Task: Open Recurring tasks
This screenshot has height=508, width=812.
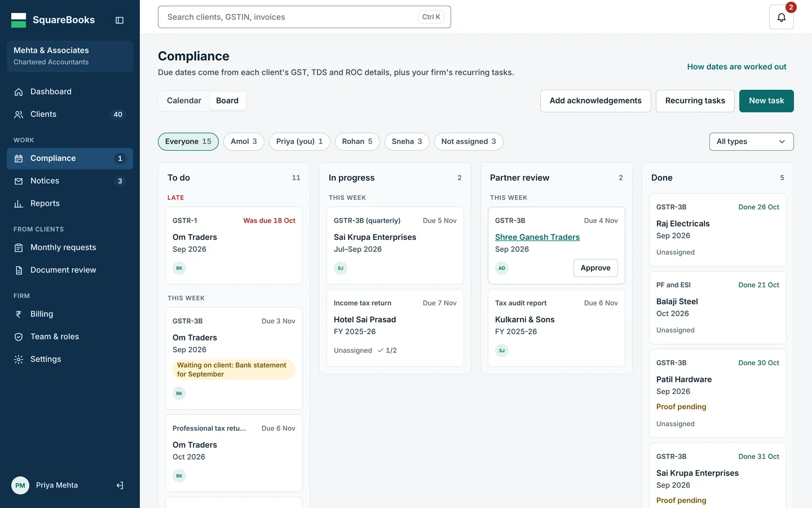Action: tap(695, 101)
